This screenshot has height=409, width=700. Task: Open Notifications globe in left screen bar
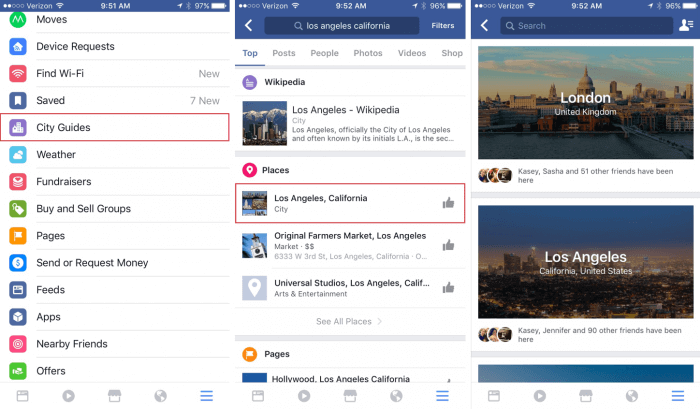[160, 396]
